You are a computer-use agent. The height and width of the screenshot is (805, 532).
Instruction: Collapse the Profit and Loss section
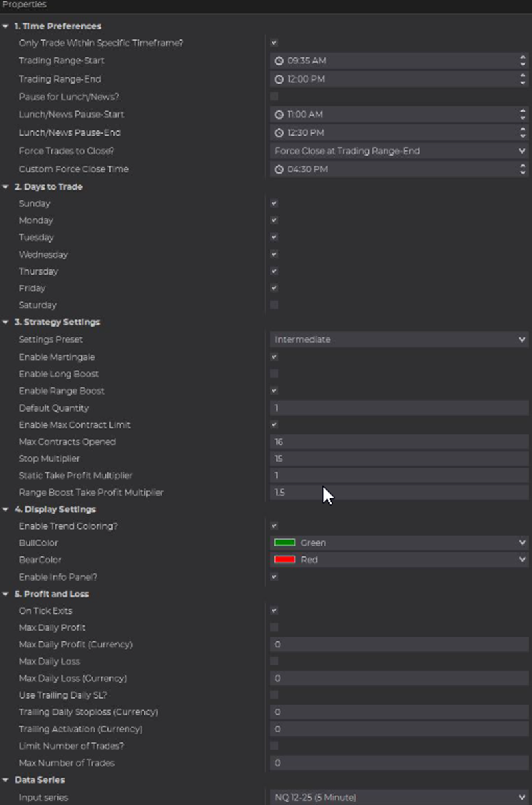click(6, 594)
